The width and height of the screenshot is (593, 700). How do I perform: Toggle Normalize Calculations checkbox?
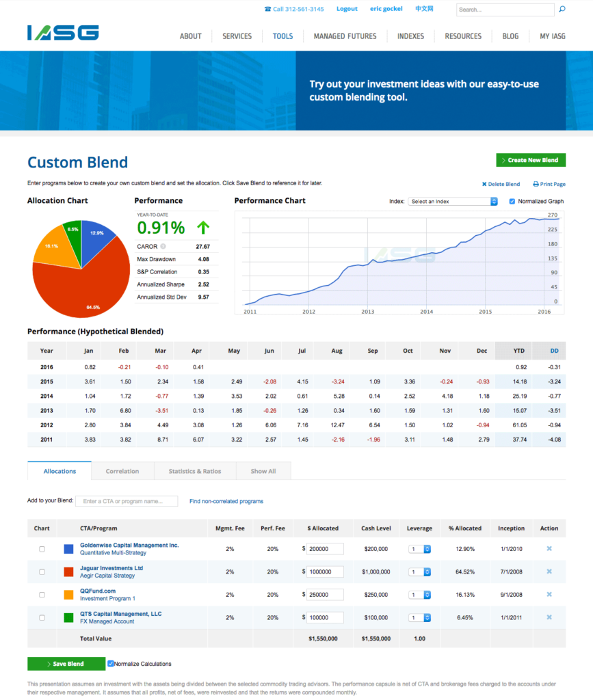110,663
